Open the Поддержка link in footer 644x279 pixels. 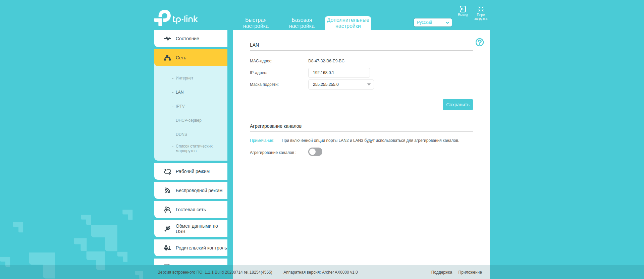441,272
